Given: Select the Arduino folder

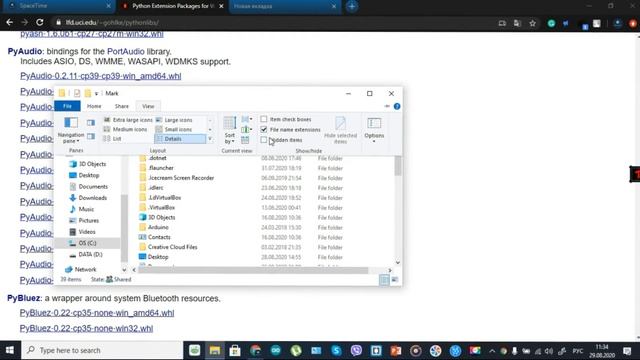Looking at the screenshot, I should pyautogui.click(x=154, y=227).
